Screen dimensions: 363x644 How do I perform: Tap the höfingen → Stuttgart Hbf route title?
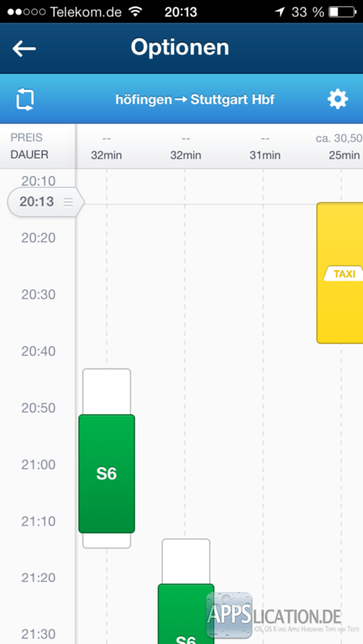[x=195, y=100]
